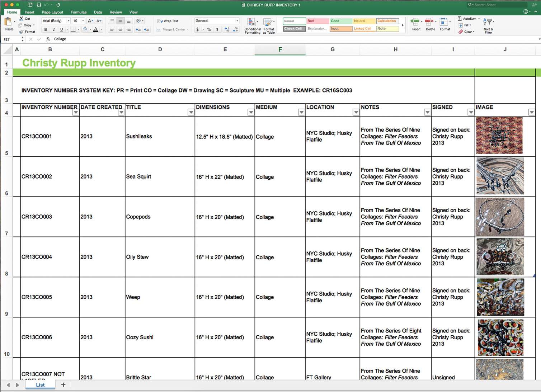Open the Sort & Filter tool
The width and height of the screenshot is (541, 392).
tap(488, 23)
